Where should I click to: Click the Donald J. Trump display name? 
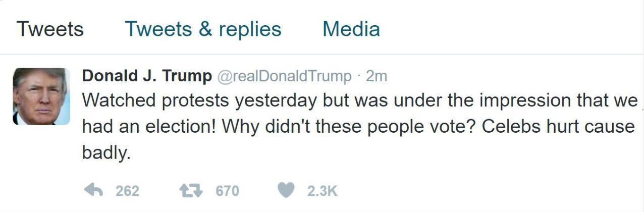[x=147, y=76]
